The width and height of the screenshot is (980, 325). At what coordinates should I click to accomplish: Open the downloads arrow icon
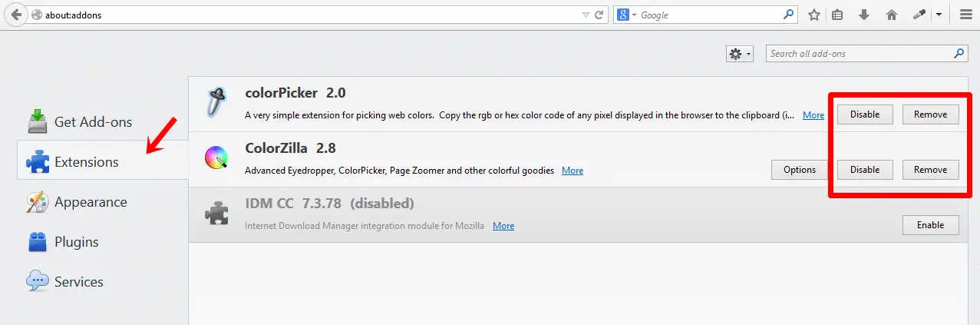point(864,15)
